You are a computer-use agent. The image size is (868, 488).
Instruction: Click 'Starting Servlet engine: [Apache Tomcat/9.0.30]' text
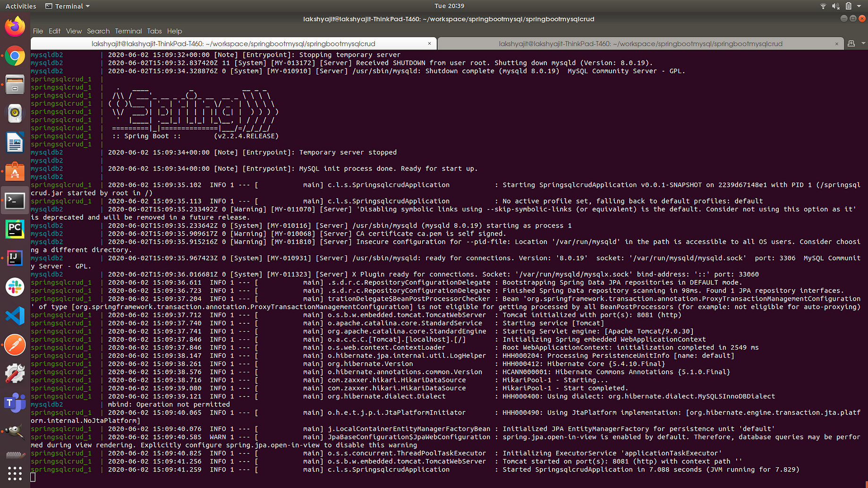click(x=598, y=331)
